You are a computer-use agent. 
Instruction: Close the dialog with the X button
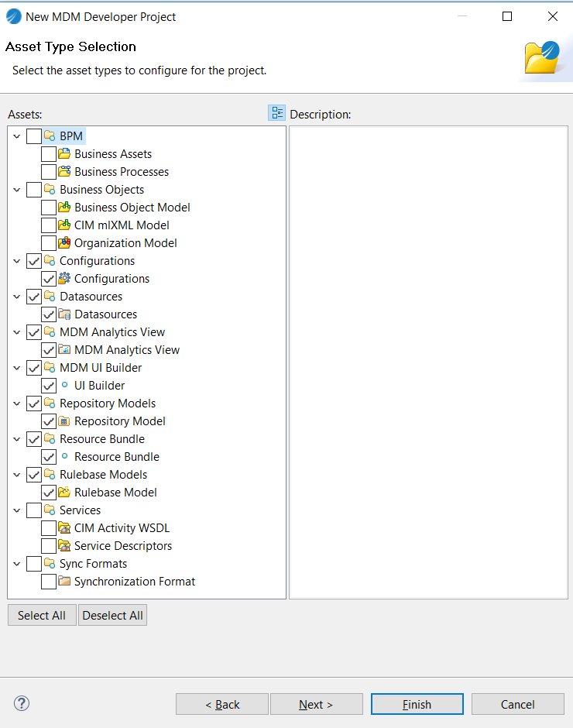click(x=553, y=16)
